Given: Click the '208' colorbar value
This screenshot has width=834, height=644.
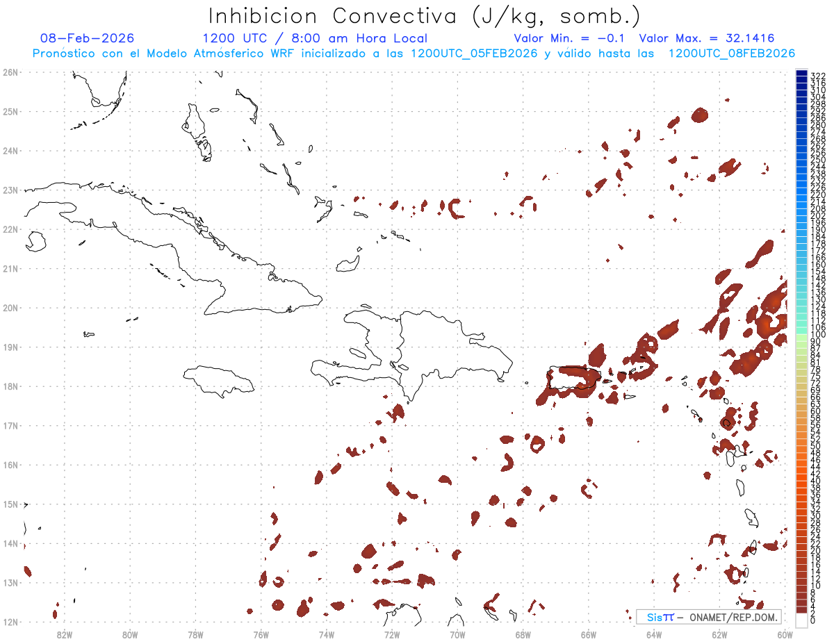Looking at the screenshot, I should [x=818, y=208].
